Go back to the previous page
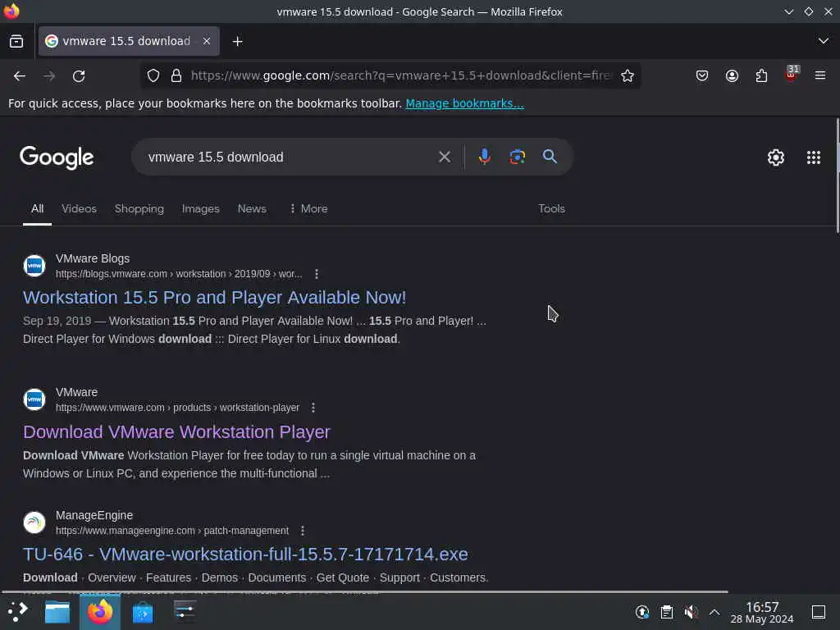This screenshot has height=630, width=840. click(20, 76)
